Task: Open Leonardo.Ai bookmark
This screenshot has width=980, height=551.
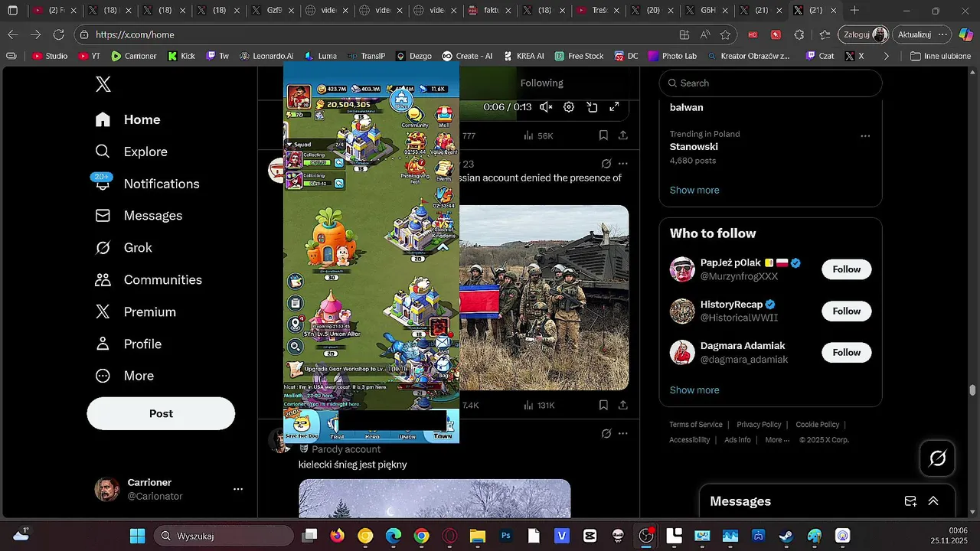Action: [x=266, y=56]
